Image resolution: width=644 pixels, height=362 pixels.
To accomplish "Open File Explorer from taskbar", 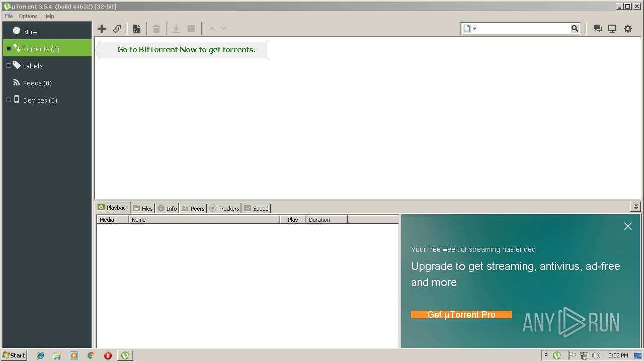I will (57, 355).
